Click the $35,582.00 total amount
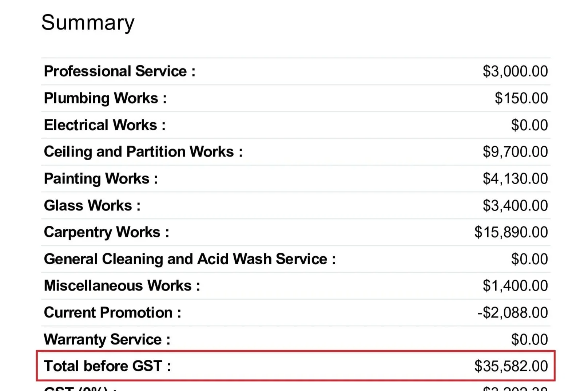This screenshot has height=391, width=588. (x=511, y=366)
